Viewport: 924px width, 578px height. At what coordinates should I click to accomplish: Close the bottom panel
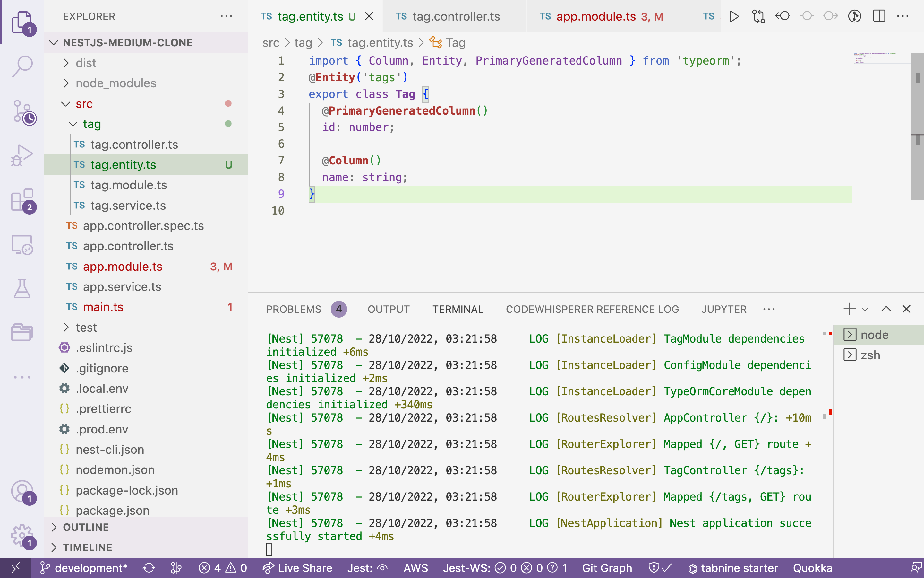pos(906,309)
